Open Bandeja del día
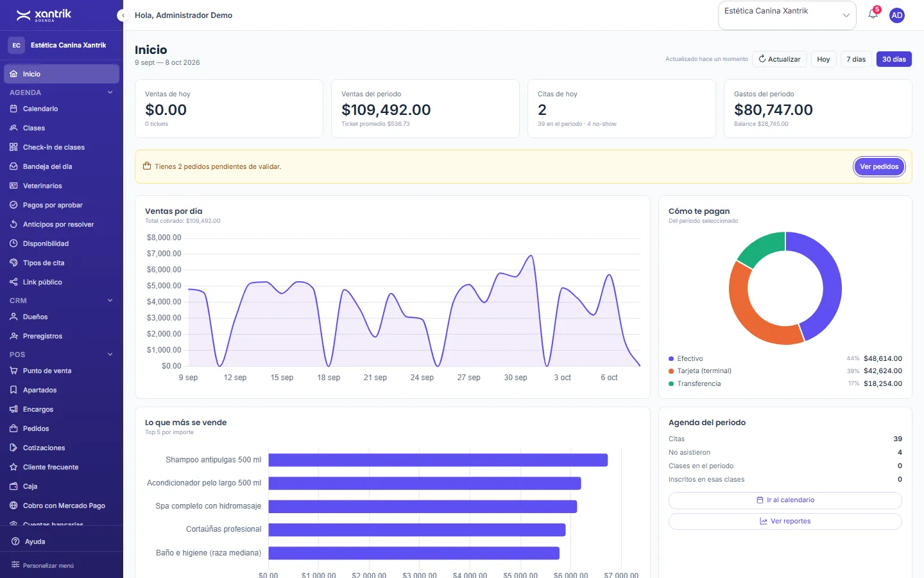924x578 pixels. (62, 166)
